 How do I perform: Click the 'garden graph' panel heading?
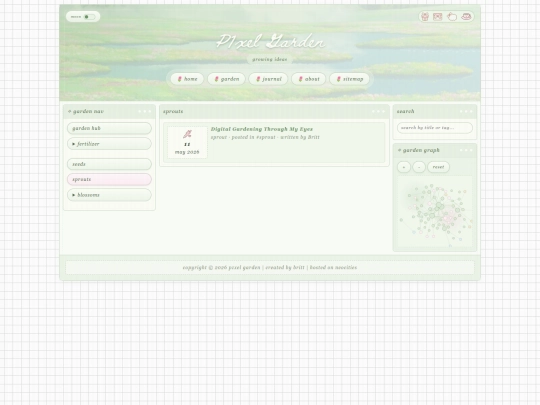[419, 150]
